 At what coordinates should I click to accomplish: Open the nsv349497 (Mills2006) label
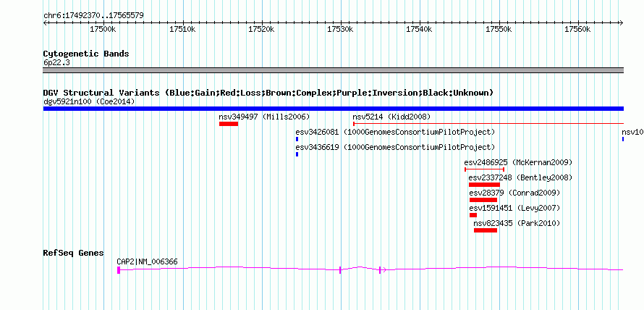(x=264, y=117)
